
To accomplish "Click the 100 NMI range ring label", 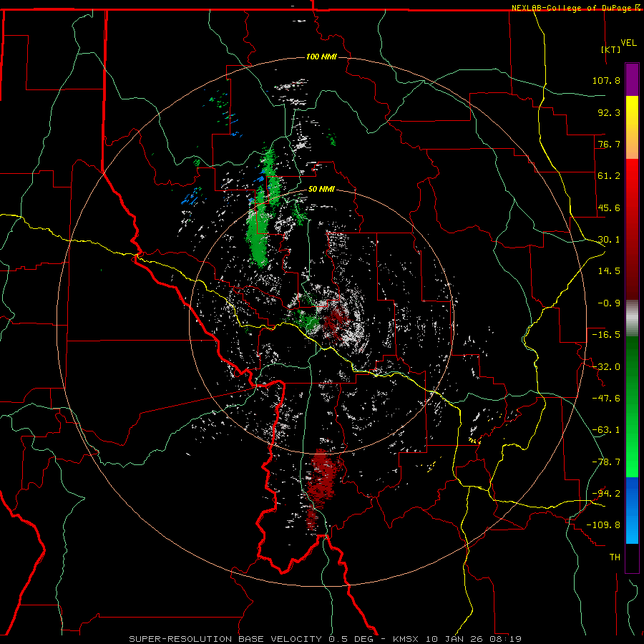I will pyautogui.click(x=321, y=57).
